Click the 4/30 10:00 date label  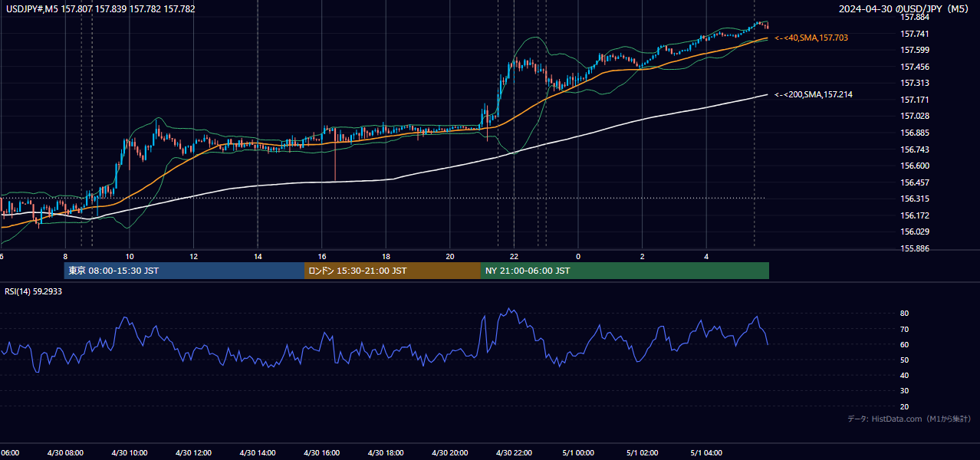click(130, 453)
